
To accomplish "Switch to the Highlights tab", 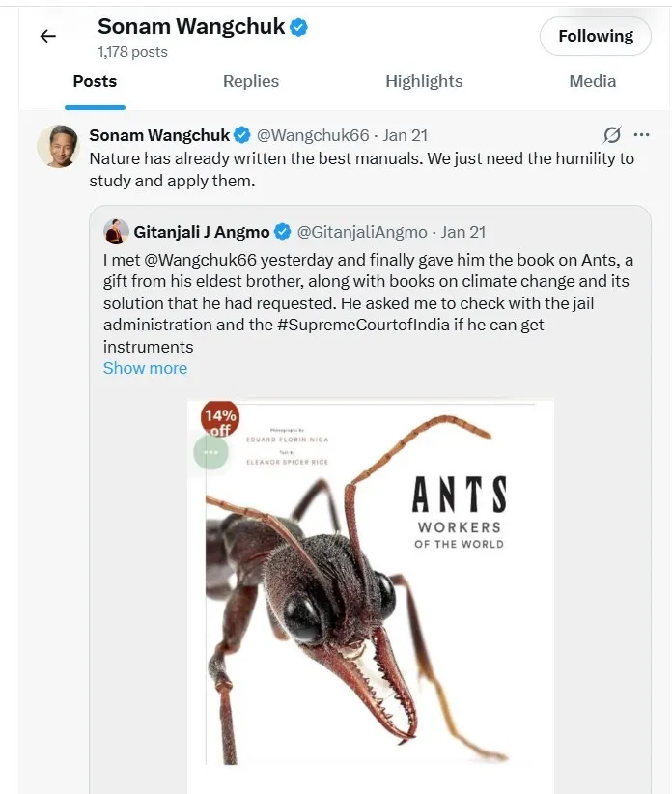I will (x=424, y=81).
